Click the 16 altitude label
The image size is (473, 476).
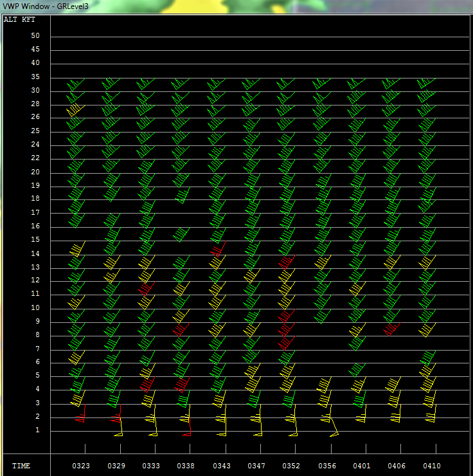[x=35, y=226]
